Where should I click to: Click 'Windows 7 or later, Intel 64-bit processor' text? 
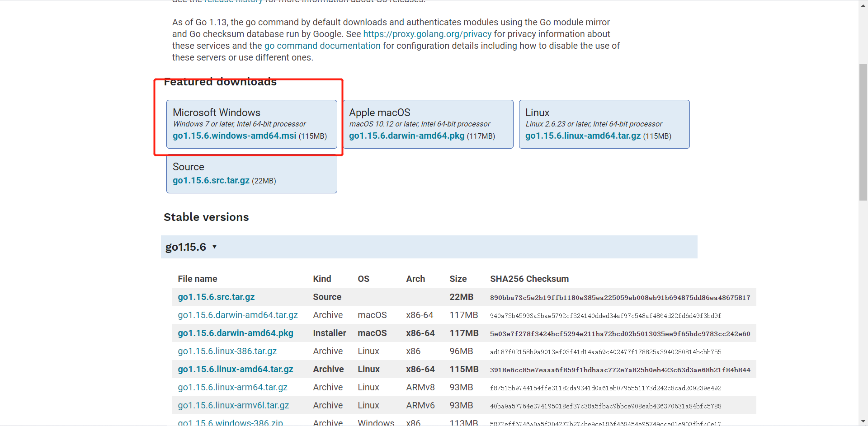[240, 124]
